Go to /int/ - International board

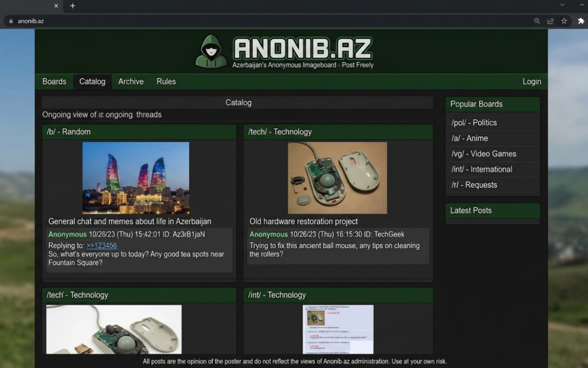click(x=482, y=170)
